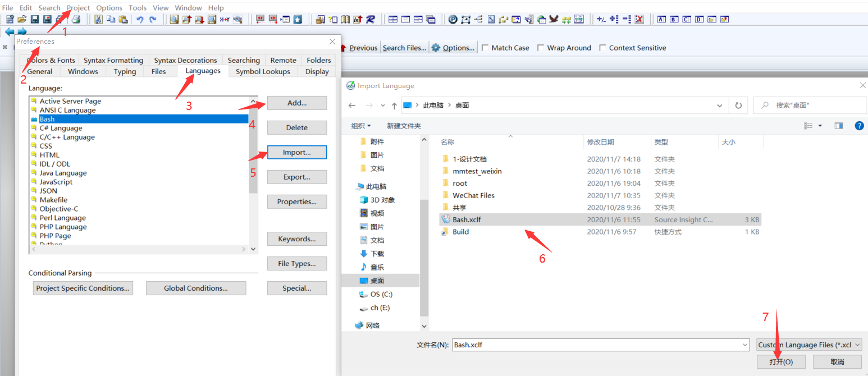The width and height of the screenshot is (868, 376).
Task: Click the Project Specific Conditions... button
Action: pos(83,288)
